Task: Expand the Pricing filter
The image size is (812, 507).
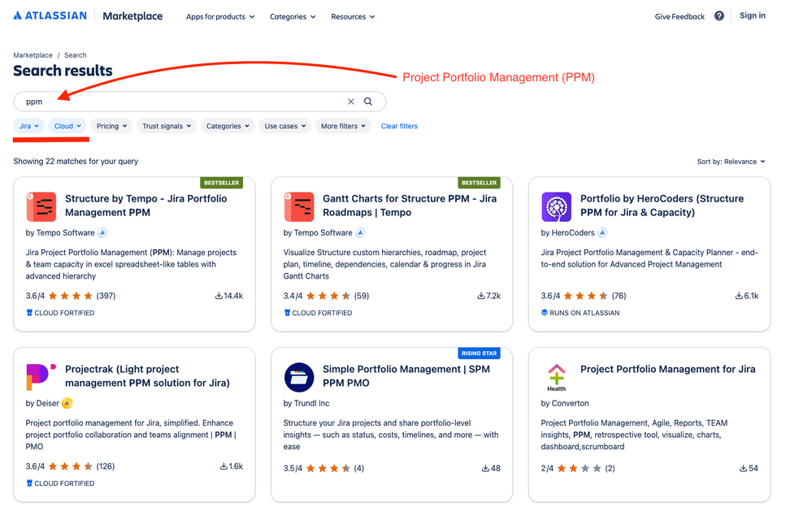Action: tap(111, 126)
